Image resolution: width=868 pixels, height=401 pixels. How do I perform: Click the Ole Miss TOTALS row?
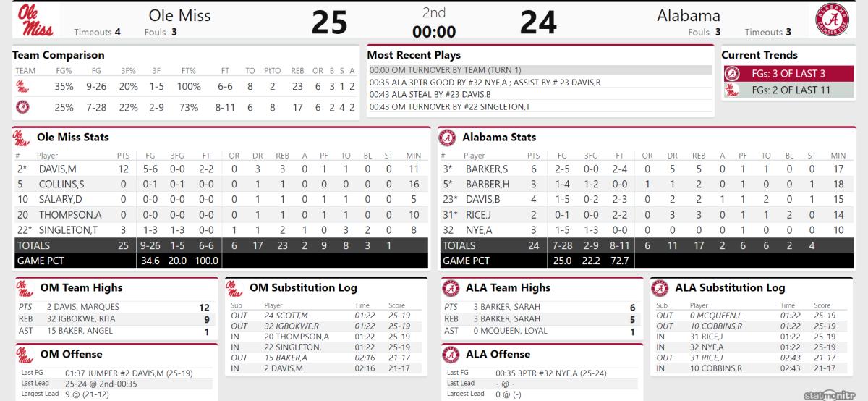(187, 246)
